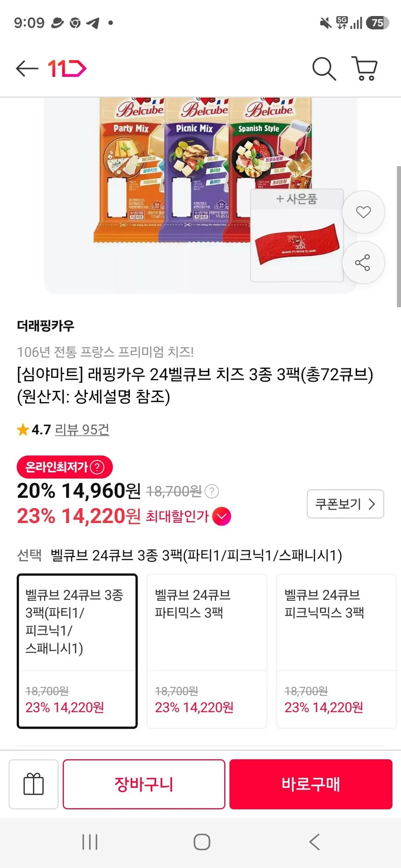This screenshot has height=868, width=401.
Task: Open 더래핑카우 brand store
Action: [x=46, y=326]
